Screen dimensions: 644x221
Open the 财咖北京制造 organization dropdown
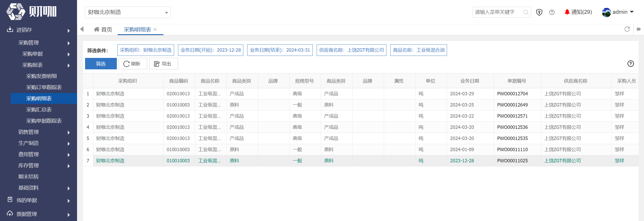(128, 12)
